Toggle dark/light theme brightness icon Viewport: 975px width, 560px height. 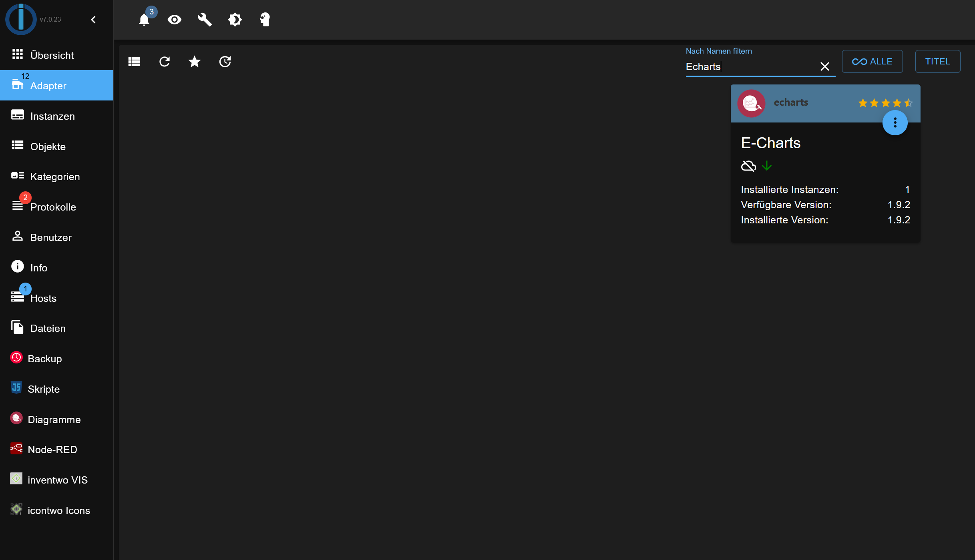(x=235, y=19)
